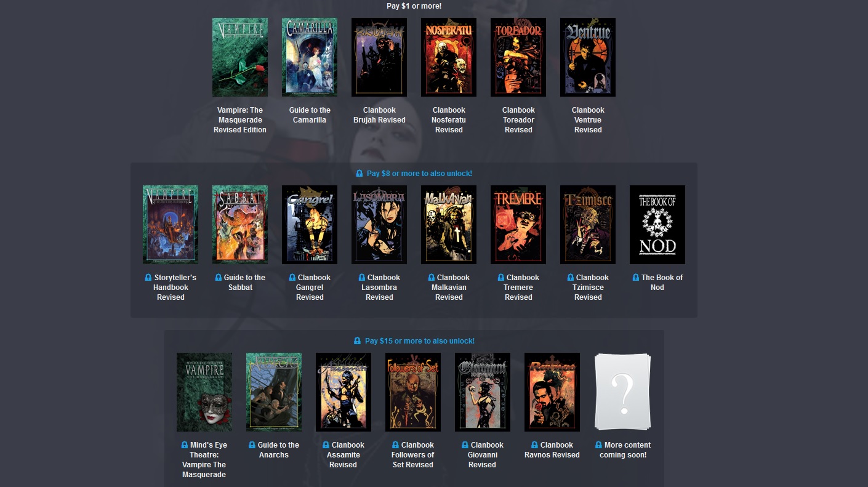Click the "Clanbook Toreador Revised" title text
The height and width of the screenshot is (487, 868).
518,120
